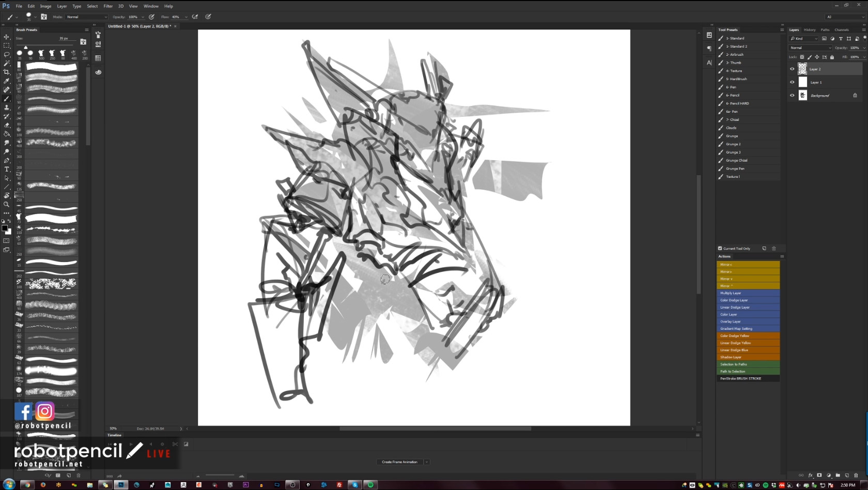Click the Create Frame Animation button
Image resolution: width=868 pixels, height=490 pixels.
click(x=399, y=462)
